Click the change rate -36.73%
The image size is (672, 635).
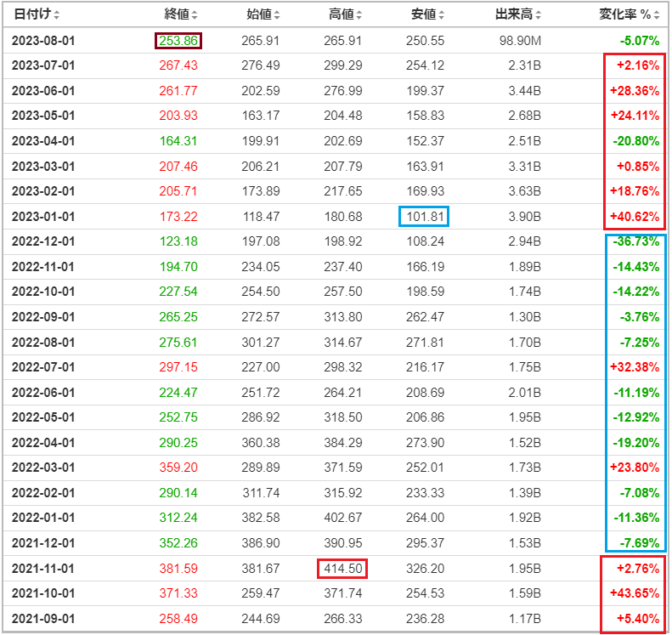coord(636,241)
